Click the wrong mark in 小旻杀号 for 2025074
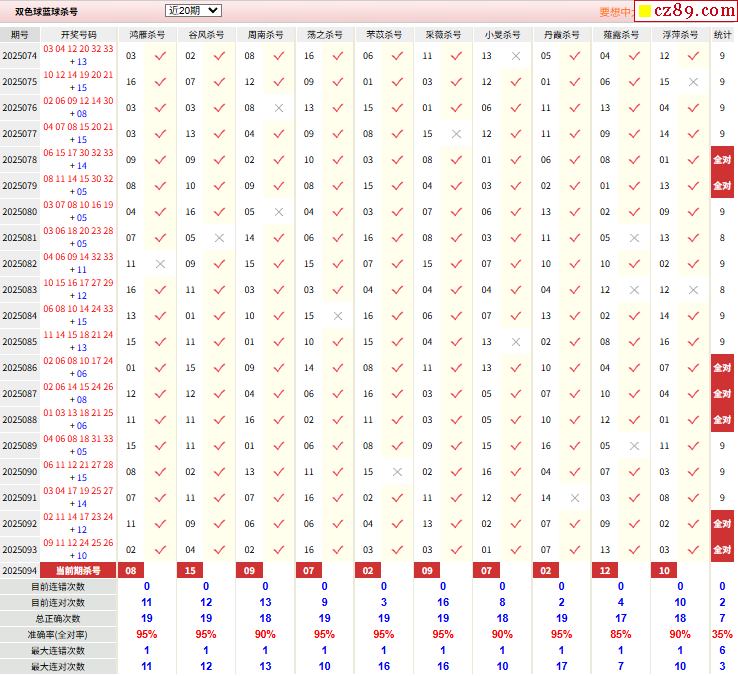738x676 pixels. (x=516, y=56)
